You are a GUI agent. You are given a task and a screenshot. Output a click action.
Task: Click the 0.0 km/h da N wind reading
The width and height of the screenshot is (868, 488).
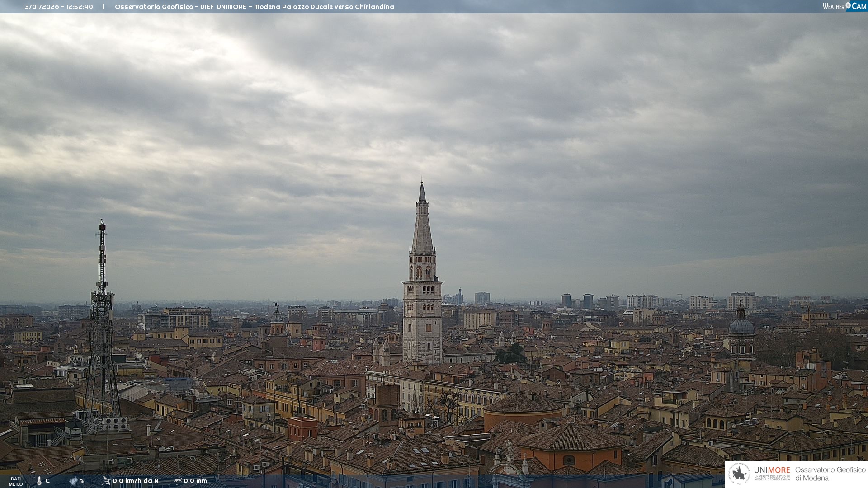point(136,481)
